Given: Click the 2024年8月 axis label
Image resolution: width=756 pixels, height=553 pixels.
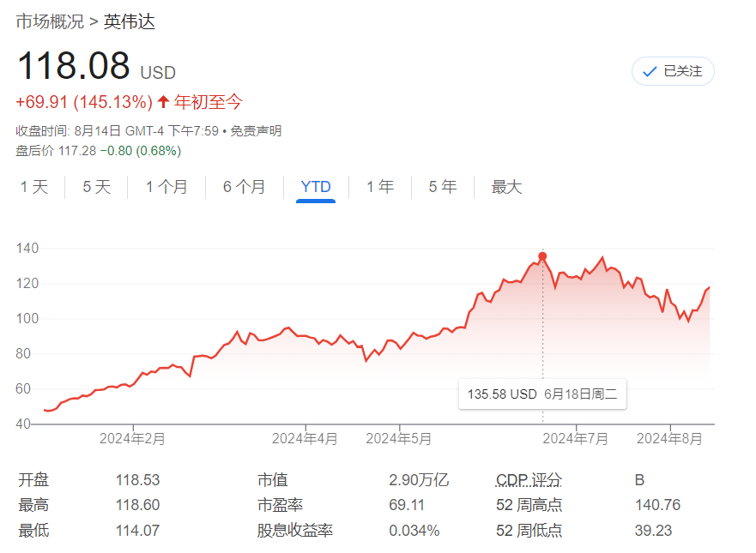Looking at the screenshot, I should [669, 439].
